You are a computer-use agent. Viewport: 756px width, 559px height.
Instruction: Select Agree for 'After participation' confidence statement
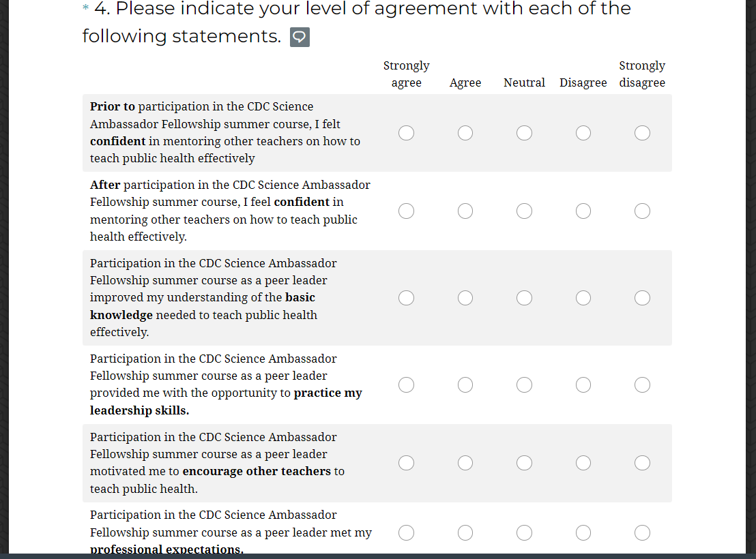465,211
